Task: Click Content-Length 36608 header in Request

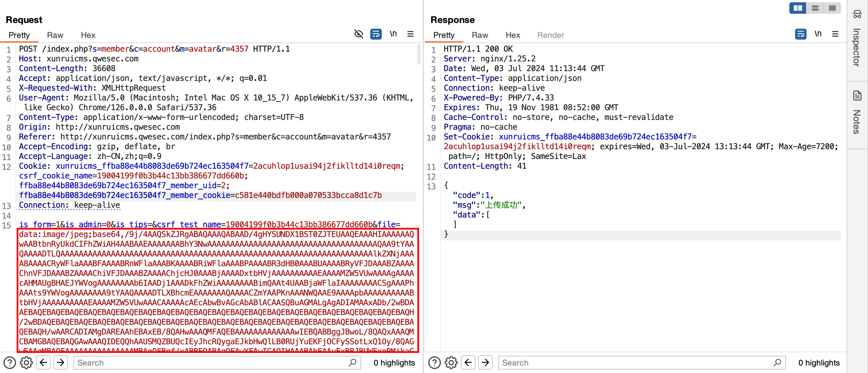Action: tap(67, 69)
